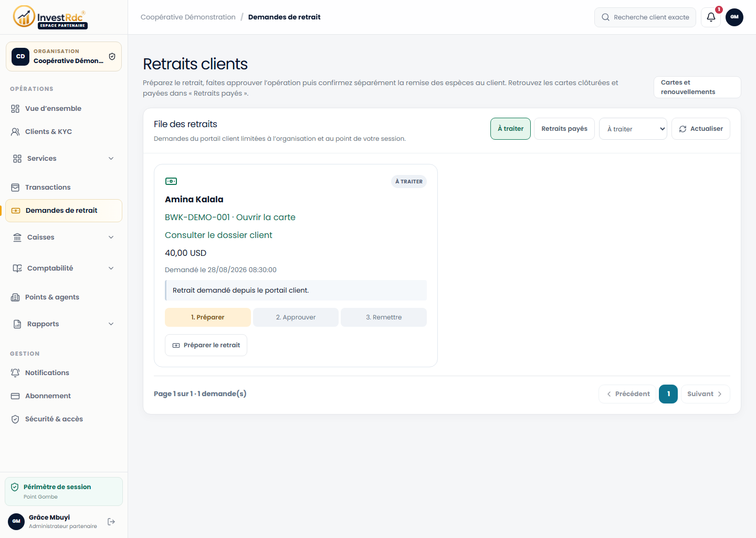Click step 1. Préparer
The height and width of the screenshot is (538, 756).
pyautogui.click(x=208, y=317)
